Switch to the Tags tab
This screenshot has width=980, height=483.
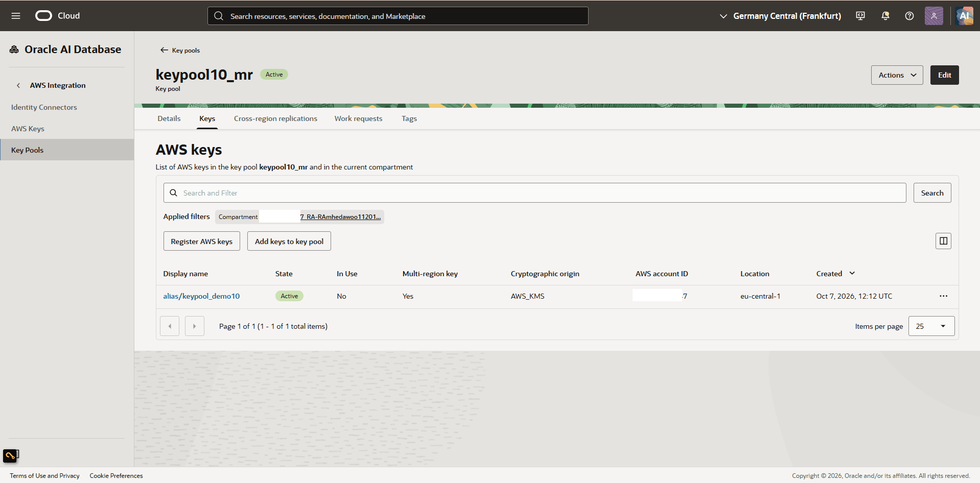pos(409,118)
